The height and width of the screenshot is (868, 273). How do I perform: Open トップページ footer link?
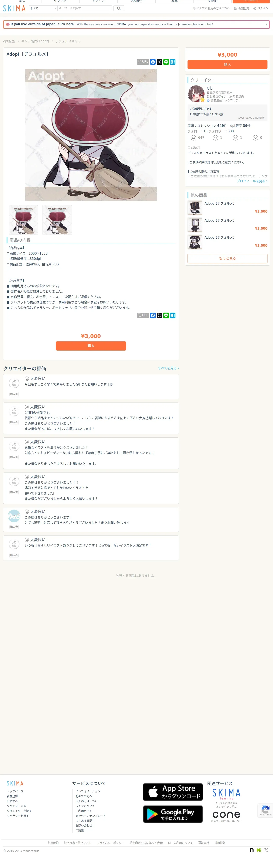pos(15,792)
